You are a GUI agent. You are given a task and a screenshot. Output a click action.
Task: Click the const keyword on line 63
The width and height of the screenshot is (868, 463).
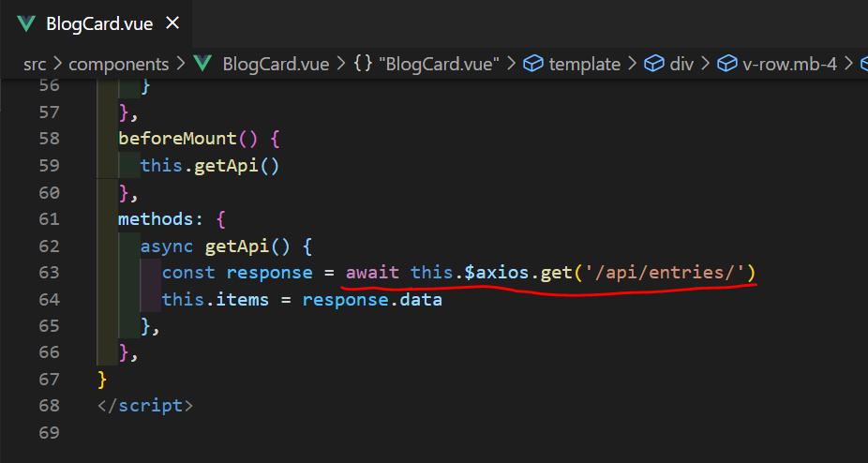pos(188,273)
